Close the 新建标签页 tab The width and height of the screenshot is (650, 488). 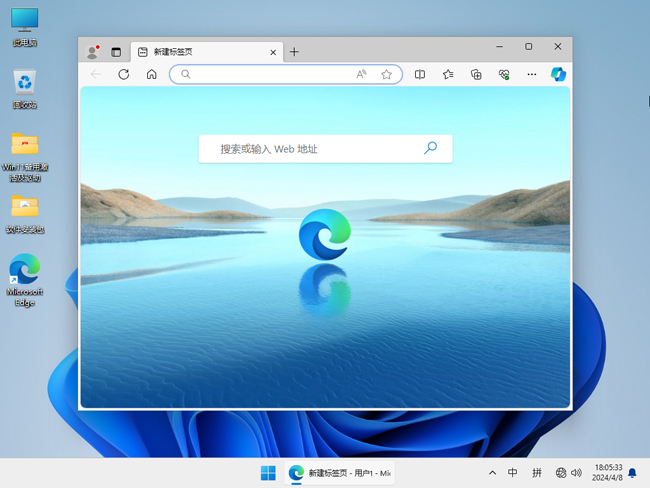pyautogui.click(x=273, y=52)
